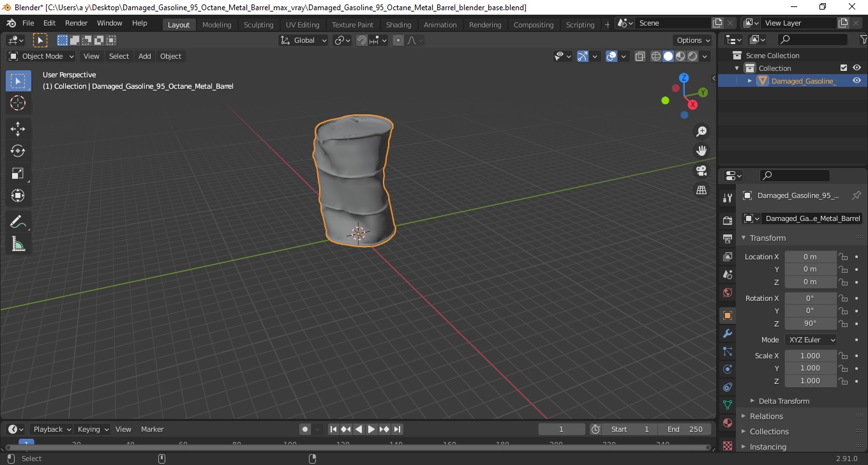The image size is (868, 465).
Task: Click the End frame 250 field
Action: point(685,429)
